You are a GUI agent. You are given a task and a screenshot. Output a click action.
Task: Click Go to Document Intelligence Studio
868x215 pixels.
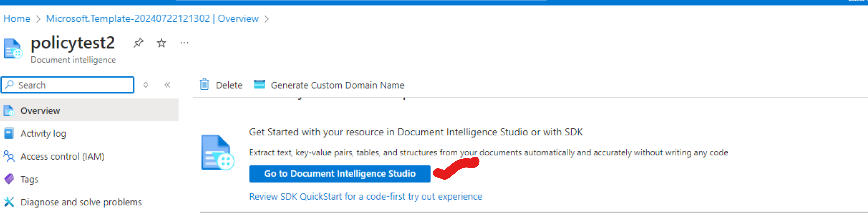(x=340, y=174)
